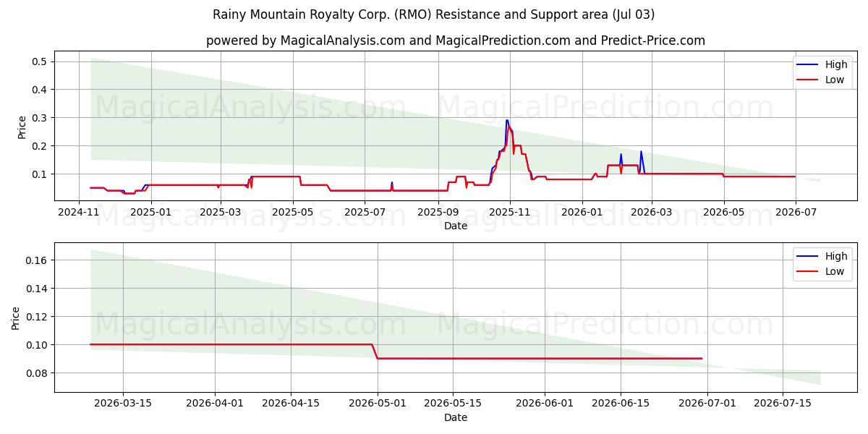Click the 2026-07-01 date tick label
This screenshot has width=868, height=434.
coord(707,404)
